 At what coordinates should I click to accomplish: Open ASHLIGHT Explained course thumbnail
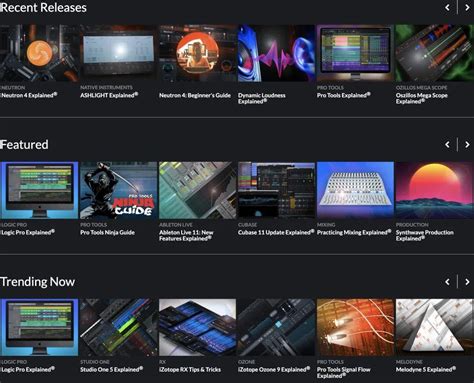[118, 53]
